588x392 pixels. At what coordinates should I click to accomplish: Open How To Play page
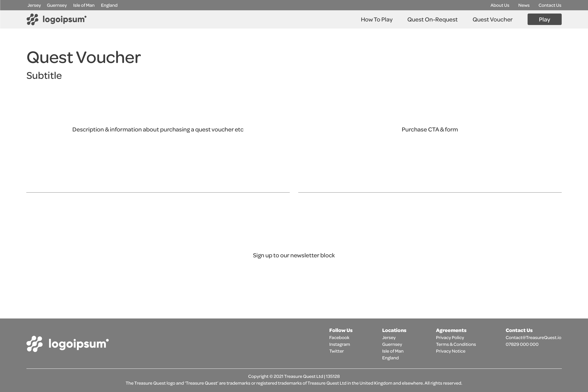click(x=377, y=20)
